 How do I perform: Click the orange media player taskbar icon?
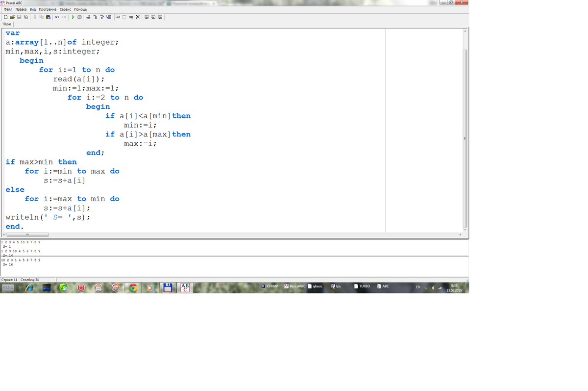150,288
